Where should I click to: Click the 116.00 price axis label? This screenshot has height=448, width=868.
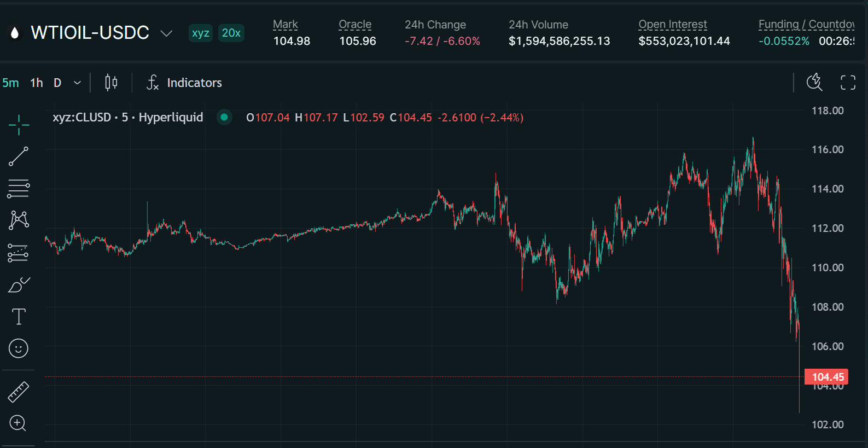[x=828, y=149]
